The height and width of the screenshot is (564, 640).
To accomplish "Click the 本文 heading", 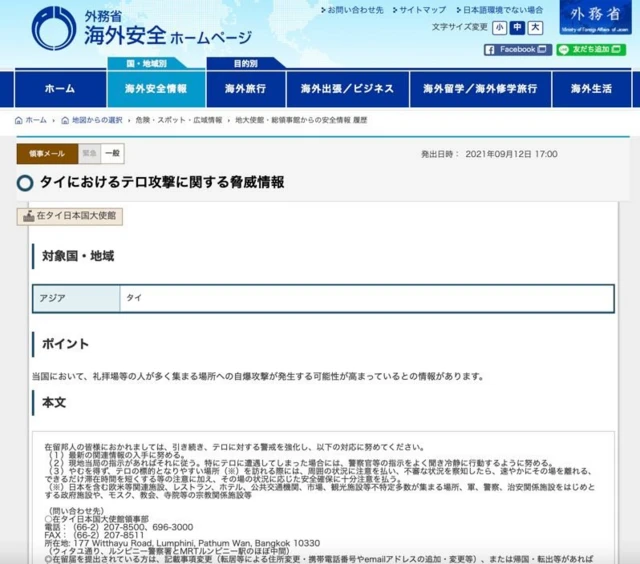I will click(54, 403).
